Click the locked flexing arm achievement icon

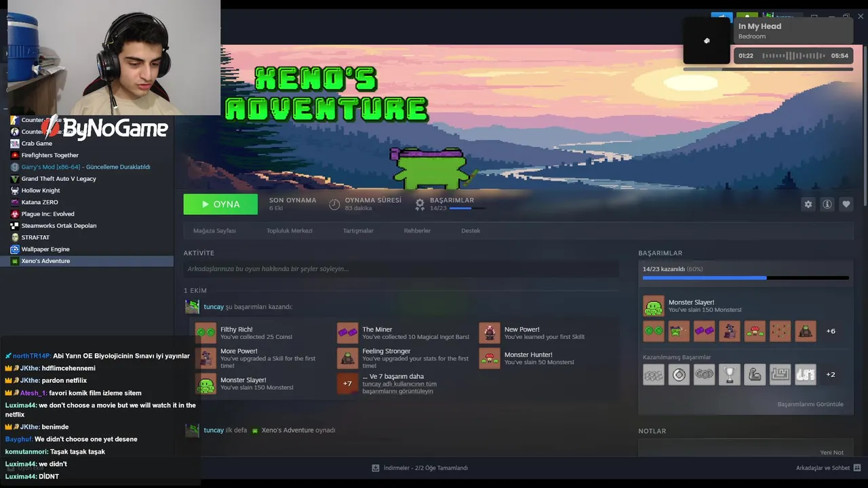[755, 374]
